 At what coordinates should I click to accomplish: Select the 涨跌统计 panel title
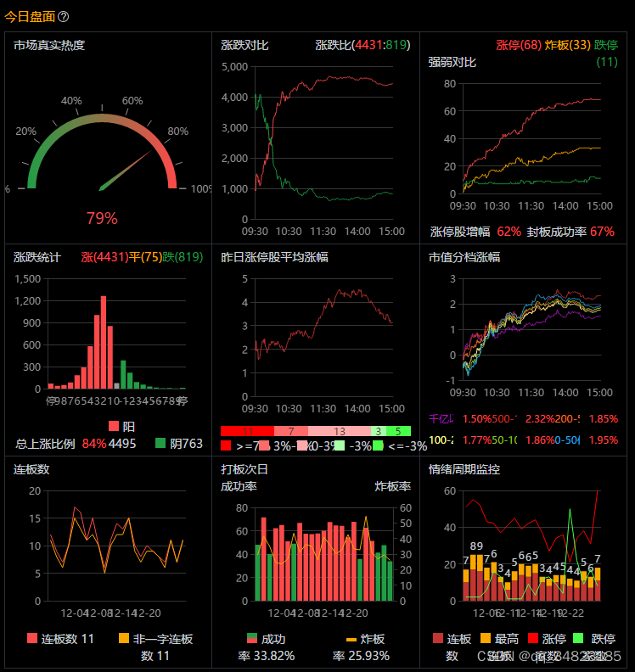point(37,257)
